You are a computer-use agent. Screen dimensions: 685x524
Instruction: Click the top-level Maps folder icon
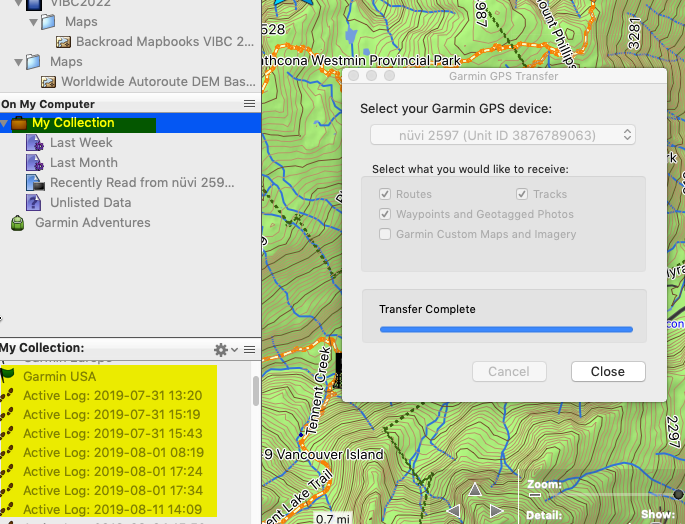point(33,62)
